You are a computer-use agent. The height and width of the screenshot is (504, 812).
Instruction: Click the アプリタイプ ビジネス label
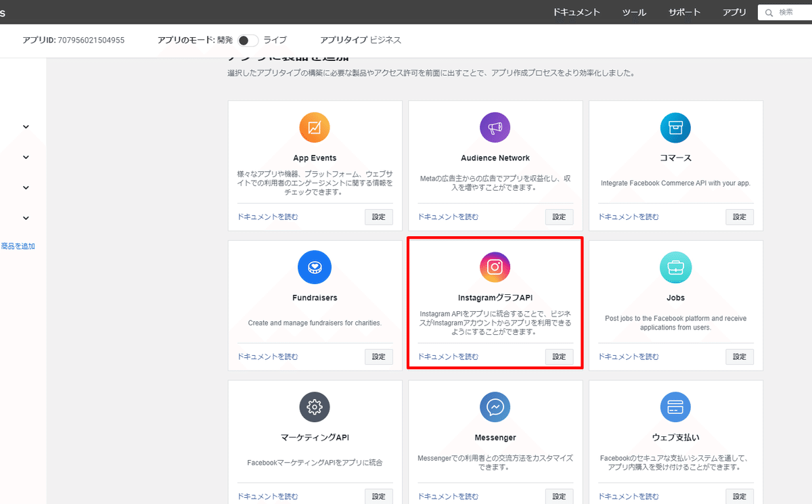[x=361, y=40]
